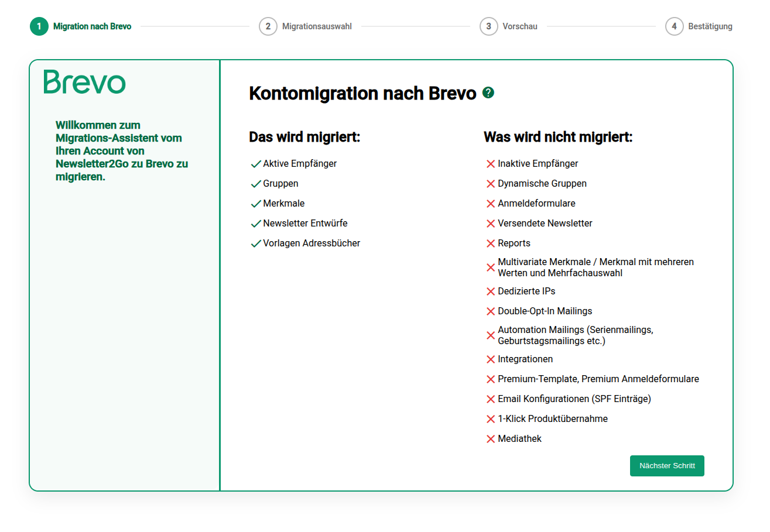This screenshot has height=532, width=770.
Task: Click red X next to Versendete Newsletter
Action: tap(491, 224)
